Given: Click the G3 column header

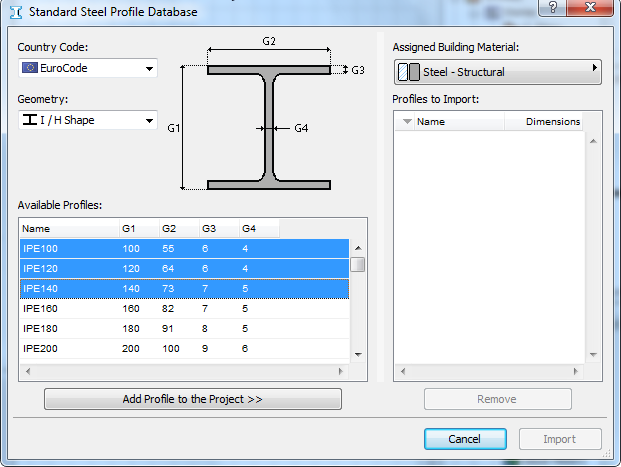Looking at the screenshot, I should pyautogui.click(x=219, y=229).
